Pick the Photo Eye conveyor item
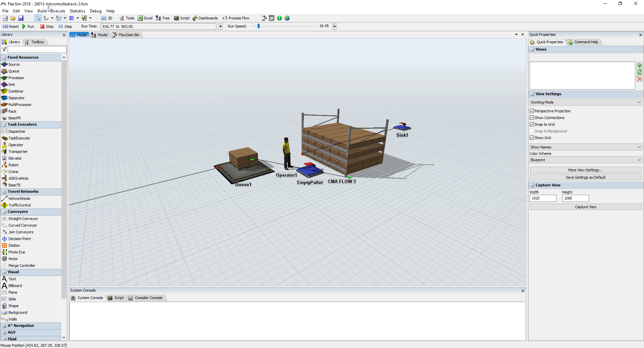644x348 pixels. tap(16, 252)
